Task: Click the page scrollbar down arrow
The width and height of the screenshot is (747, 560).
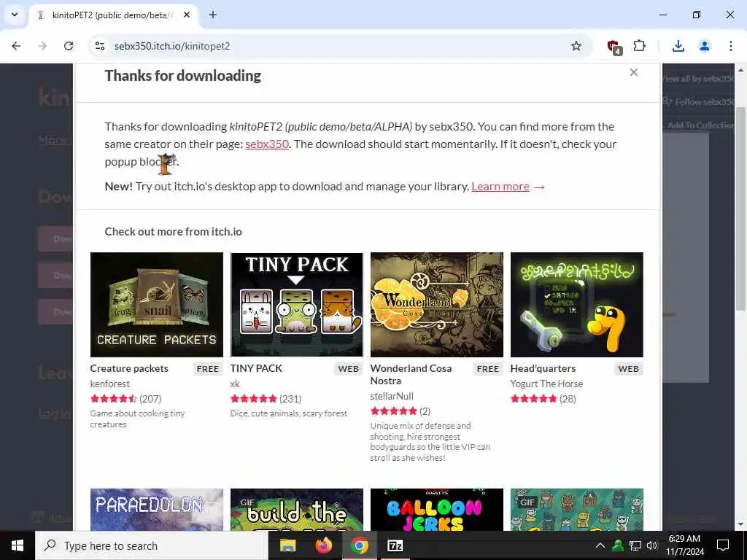Action: 741,525
